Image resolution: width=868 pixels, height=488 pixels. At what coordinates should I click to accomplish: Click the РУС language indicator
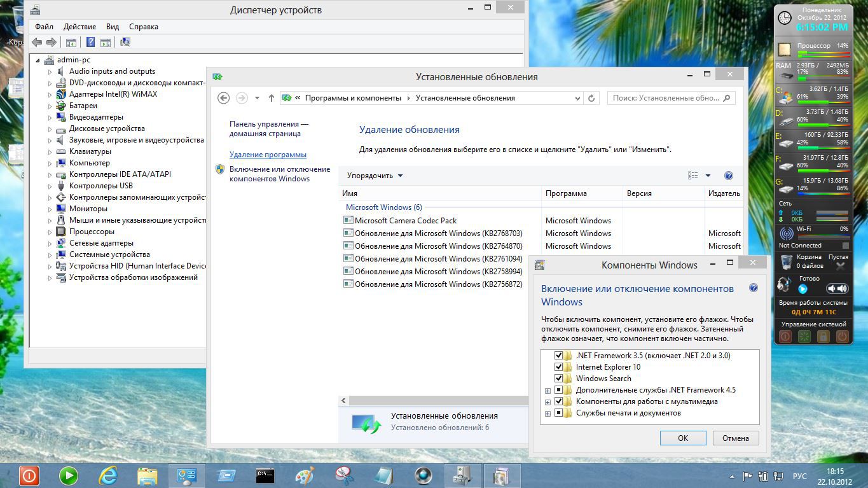[799, 476]
